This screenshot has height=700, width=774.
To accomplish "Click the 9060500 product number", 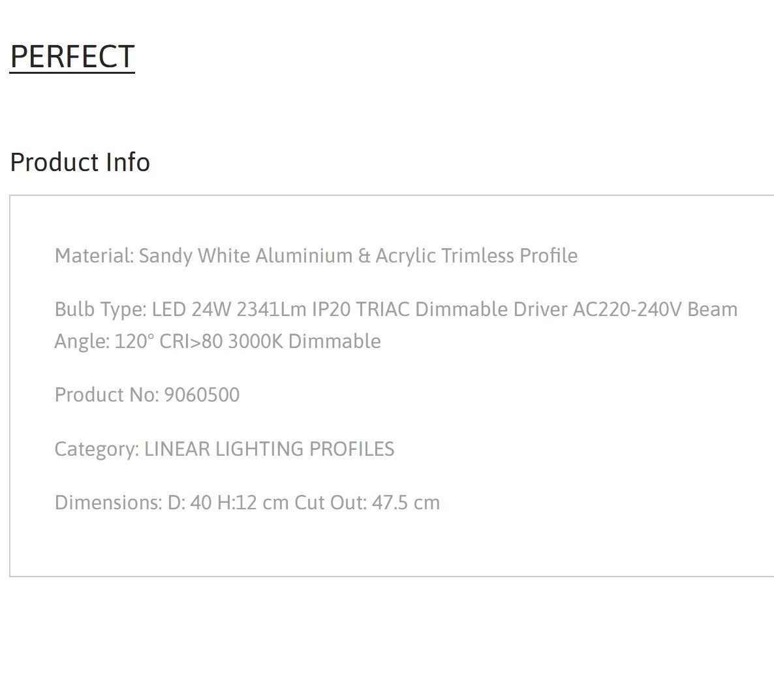I will pos(202,394).
